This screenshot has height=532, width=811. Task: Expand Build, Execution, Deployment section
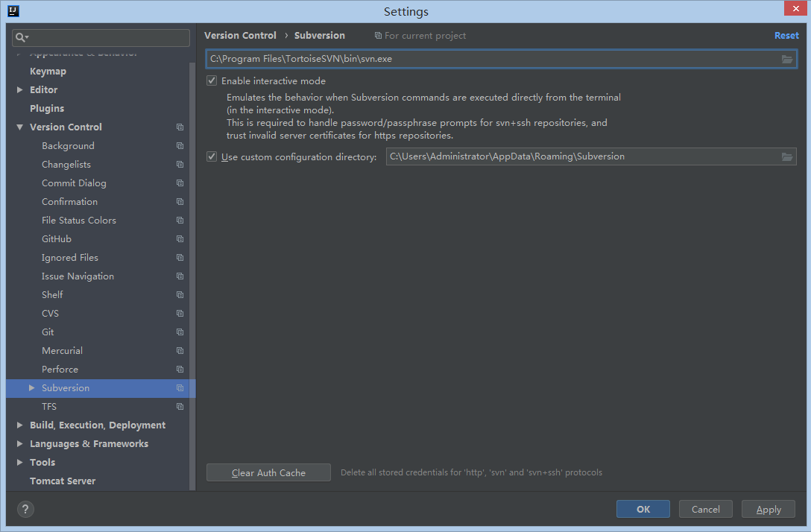[19, 425]
